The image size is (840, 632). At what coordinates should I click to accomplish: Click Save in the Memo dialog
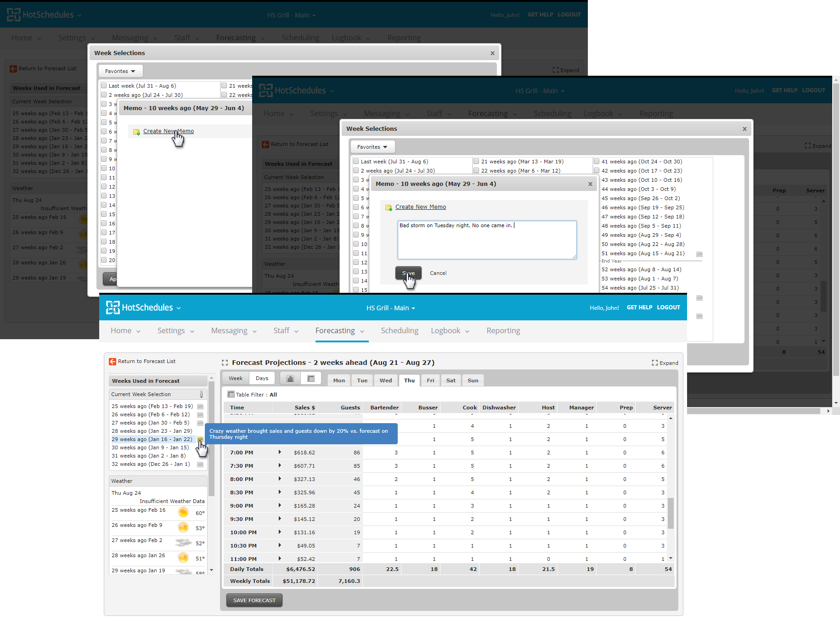point(408,273)
